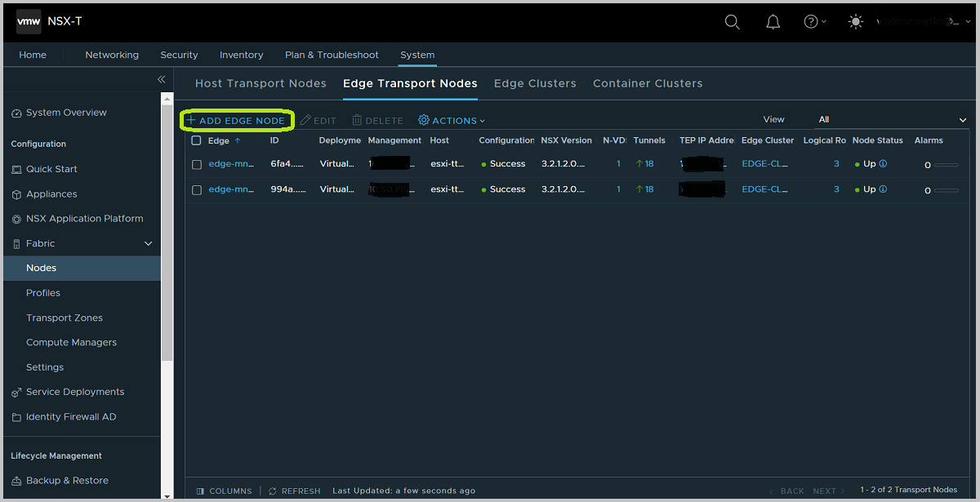Tick the checkbox on the second edge node row
The image size is (980, 502).
(197, 189)
